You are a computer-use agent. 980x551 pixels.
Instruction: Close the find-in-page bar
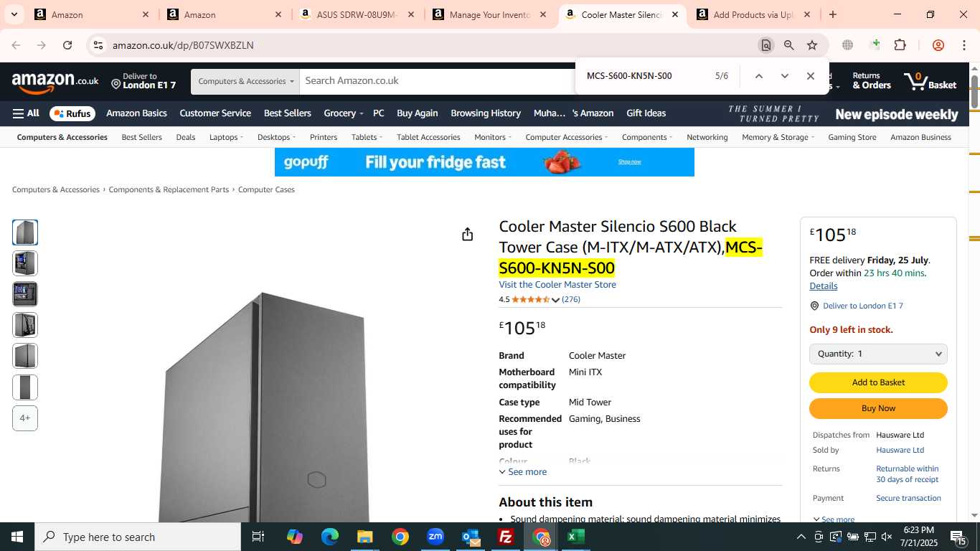click(x=810, y=76)
